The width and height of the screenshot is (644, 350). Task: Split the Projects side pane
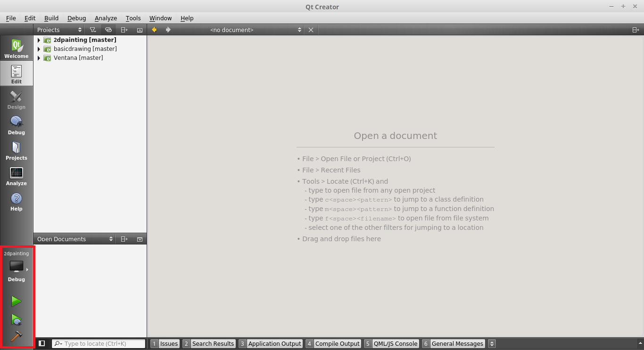tap(124, 30)
